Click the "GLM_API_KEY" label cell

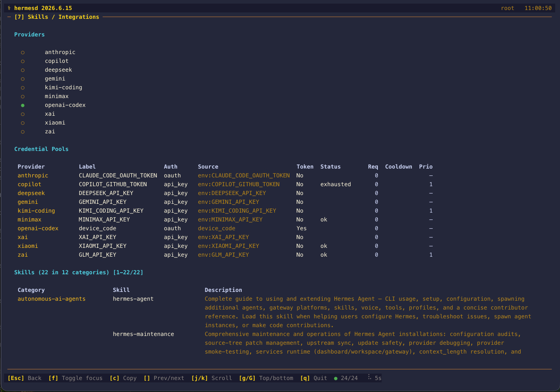[x=98, y=255]
